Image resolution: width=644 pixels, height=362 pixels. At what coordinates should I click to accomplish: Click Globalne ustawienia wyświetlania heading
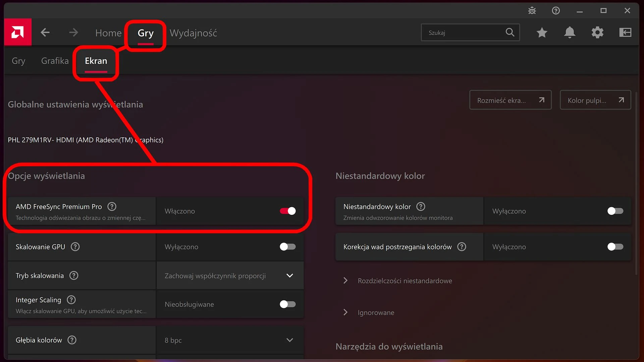(x=75, y=104)
